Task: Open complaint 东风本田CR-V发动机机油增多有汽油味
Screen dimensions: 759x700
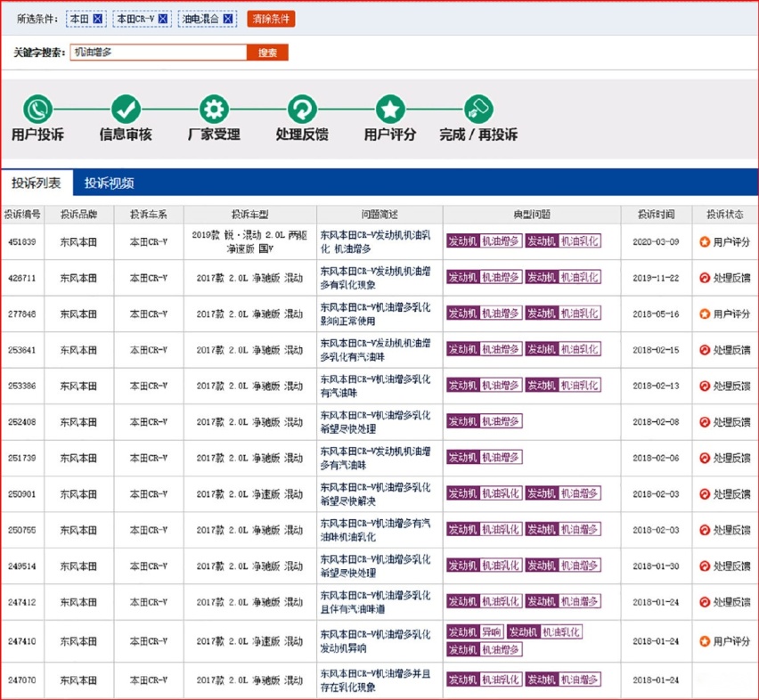Action: coord(375,458)
